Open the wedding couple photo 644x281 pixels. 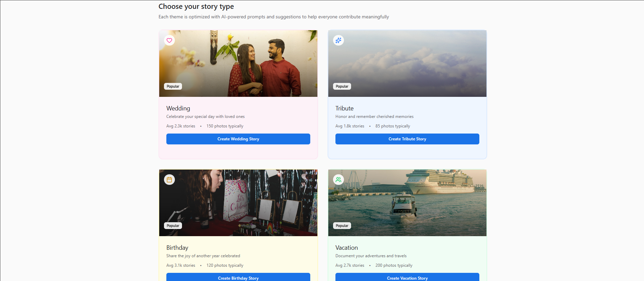tap(238, 64)
